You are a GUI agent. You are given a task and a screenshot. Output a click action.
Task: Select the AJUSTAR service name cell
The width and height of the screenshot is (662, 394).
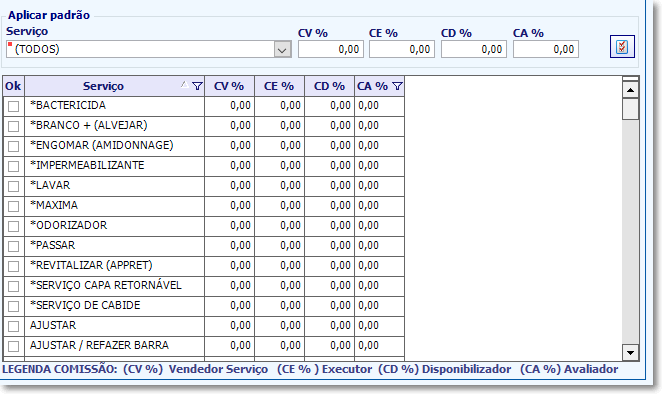(x=115, y=326)
